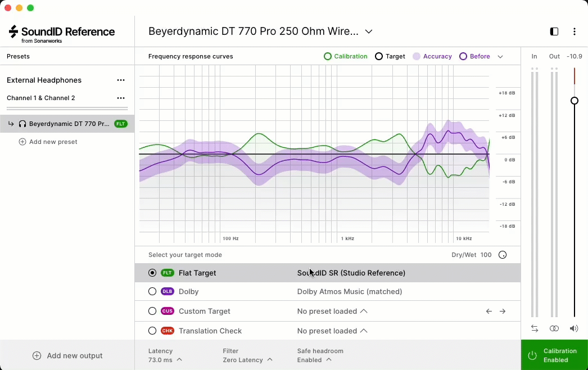Open Translation Check preset loader
The width and height of the screenshot is (588, 370).
coord(332,331)
